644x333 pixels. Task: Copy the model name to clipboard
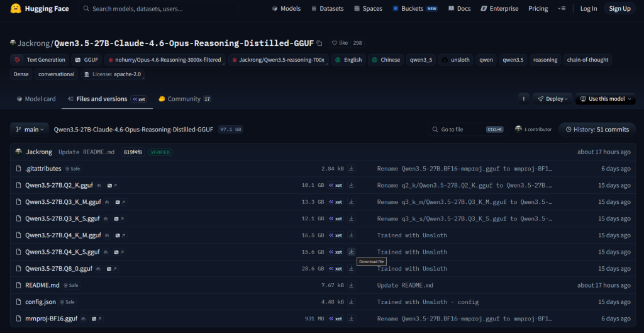(319, 43)
